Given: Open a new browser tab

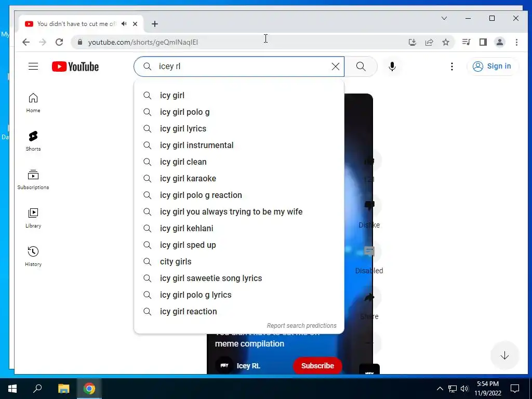Looking at the screenshot, I should click(x=155, y=24).
